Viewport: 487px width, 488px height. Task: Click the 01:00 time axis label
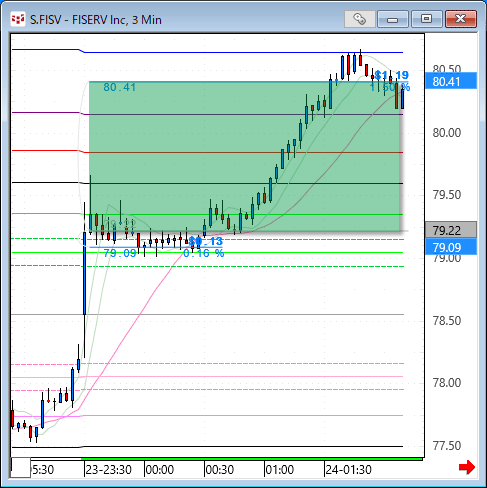pyautogui.click(x=280, y=470)
